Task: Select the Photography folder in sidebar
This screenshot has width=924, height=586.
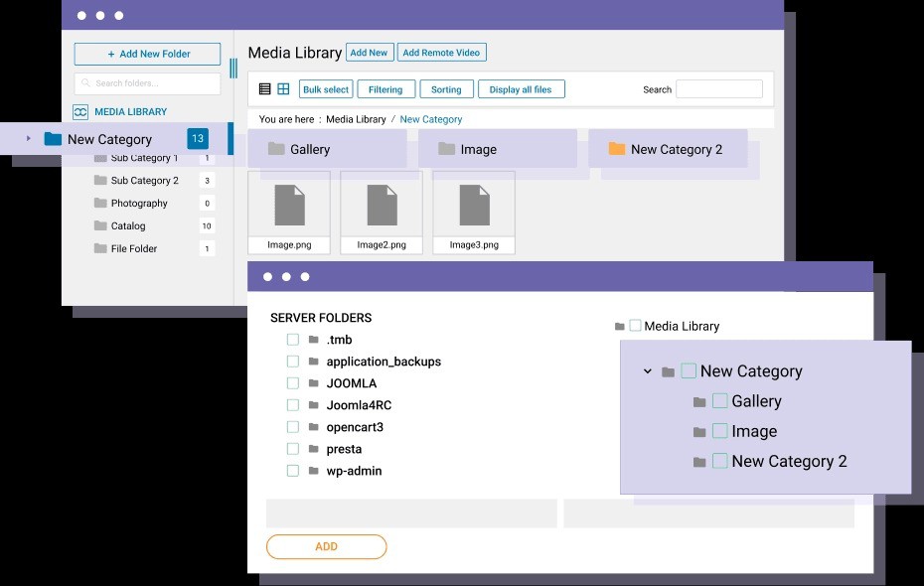Action: (139, 204)
